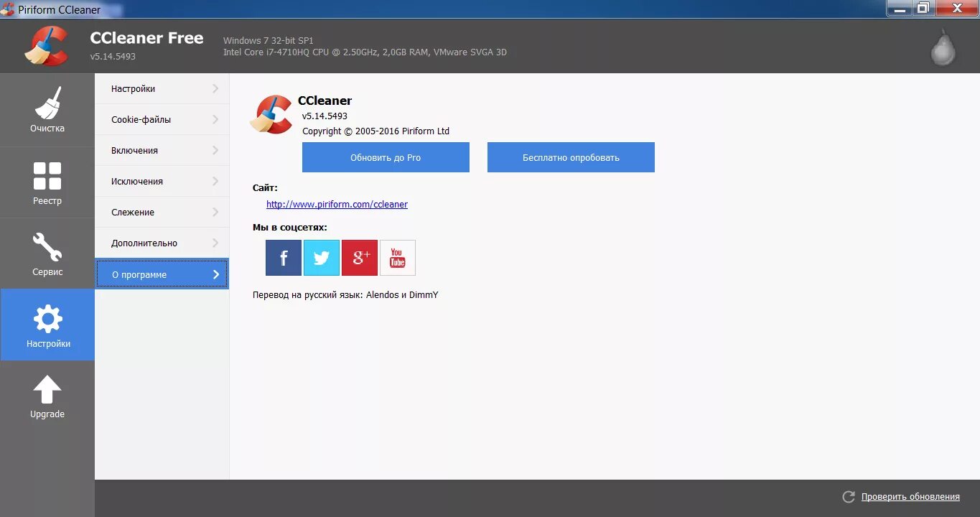980x517 pixels.
Task: Open the YouTube channel icon
Action: coord(398,258)
